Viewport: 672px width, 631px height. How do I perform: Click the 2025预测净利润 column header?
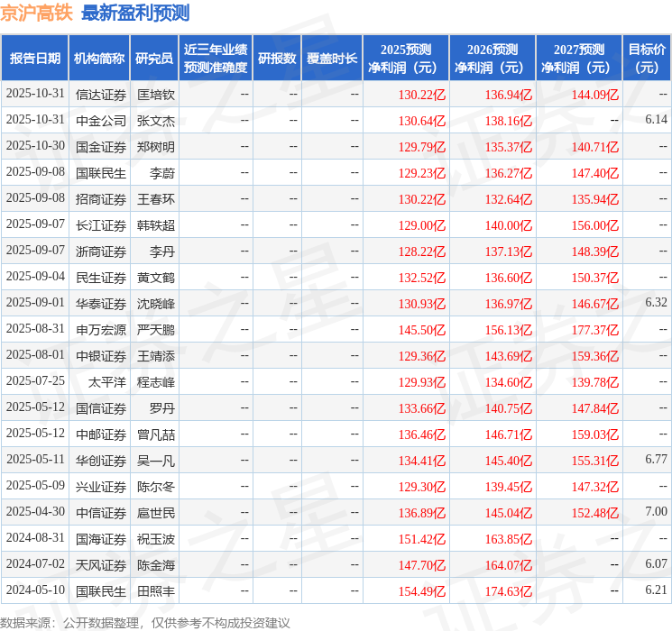(x=406, y=59)
